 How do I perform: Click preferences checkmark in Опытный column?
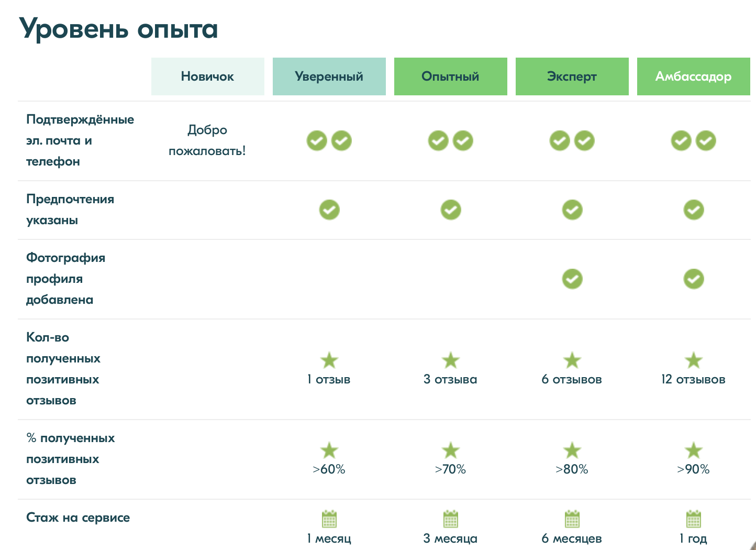pos(451,210)
